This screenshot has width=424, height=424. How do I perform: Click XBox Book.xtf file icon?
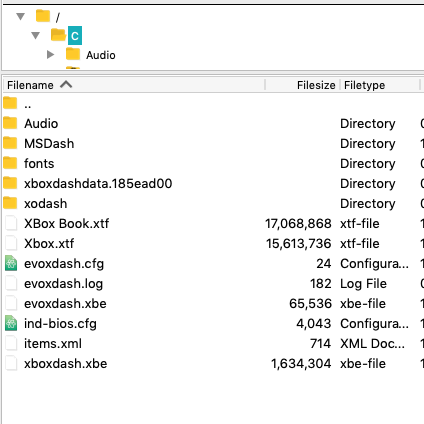11,223
